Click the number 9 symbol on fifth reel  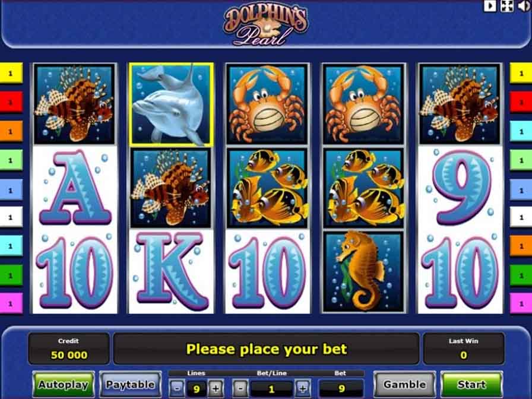pyautogui.click(x=460, y=188)
